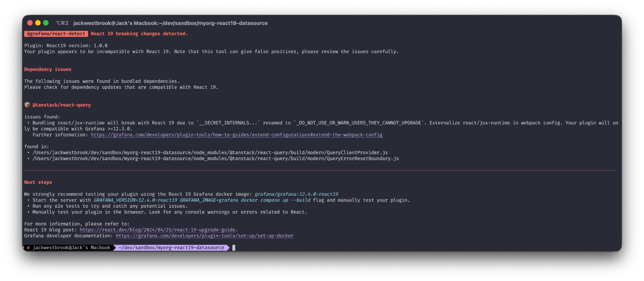Click the 'Plugin: React19 version: 1.0.0' line
Screen dimensions: 644x281
coord(66,45)
